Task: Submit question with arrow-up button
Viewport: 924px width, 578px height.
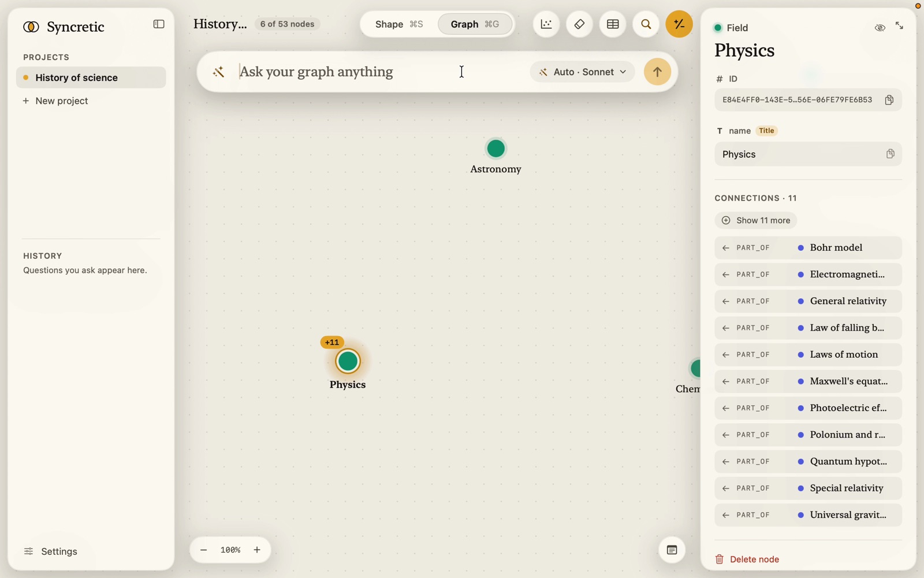Action: click(657, 72)
